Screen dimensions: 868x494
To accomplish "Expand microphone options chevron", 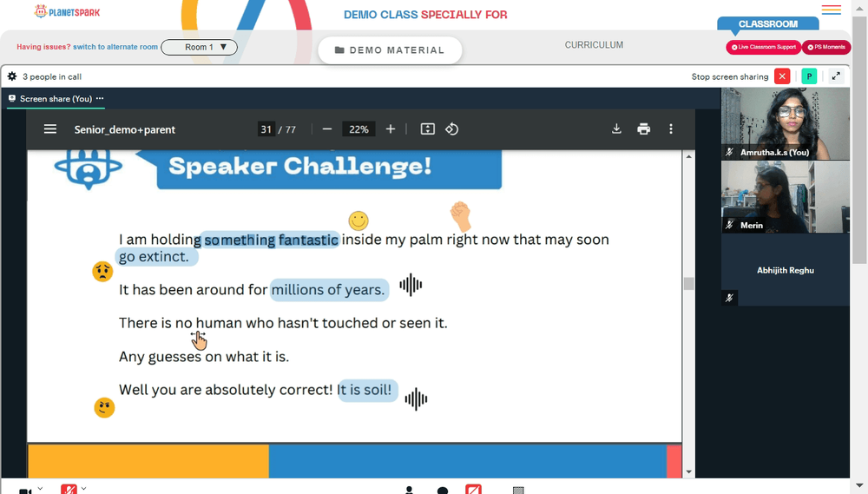I will click(x=83, y=489).
